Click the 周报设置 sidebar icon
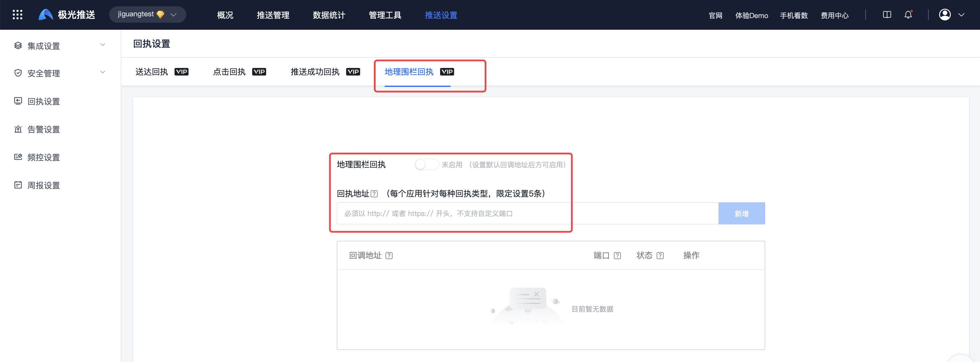980x362 pixels. pyautogui.click(x=18, y=185)
